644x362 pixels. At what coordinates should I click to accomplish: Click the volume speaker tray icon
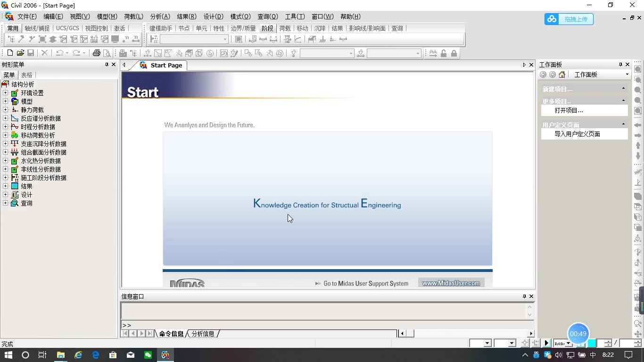tap(558, 355)
